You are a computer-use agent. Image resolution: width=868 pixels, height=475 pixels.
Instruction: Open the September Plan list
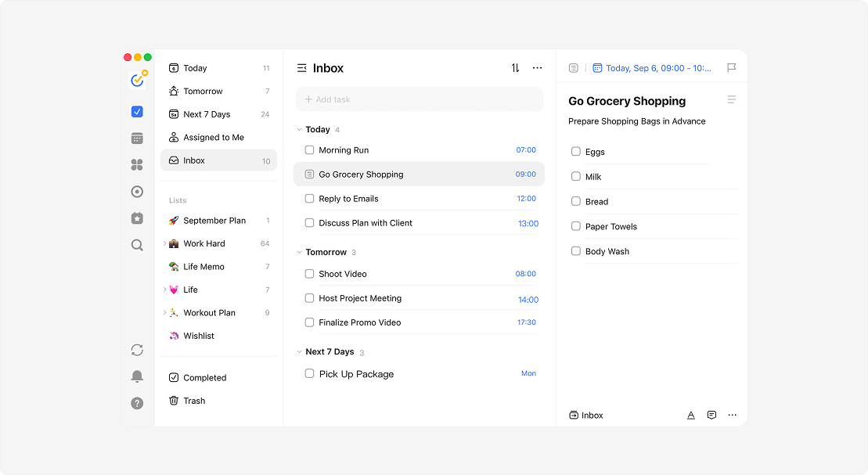click(218, 221)
